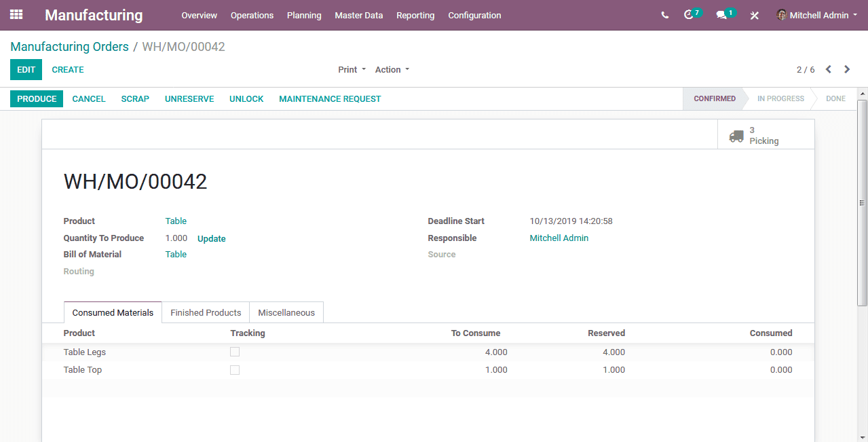Viewport: 868px width, 442px height.
Task: Click the 4.000 to consume value for Table Legs
Action: pos(496,352)
